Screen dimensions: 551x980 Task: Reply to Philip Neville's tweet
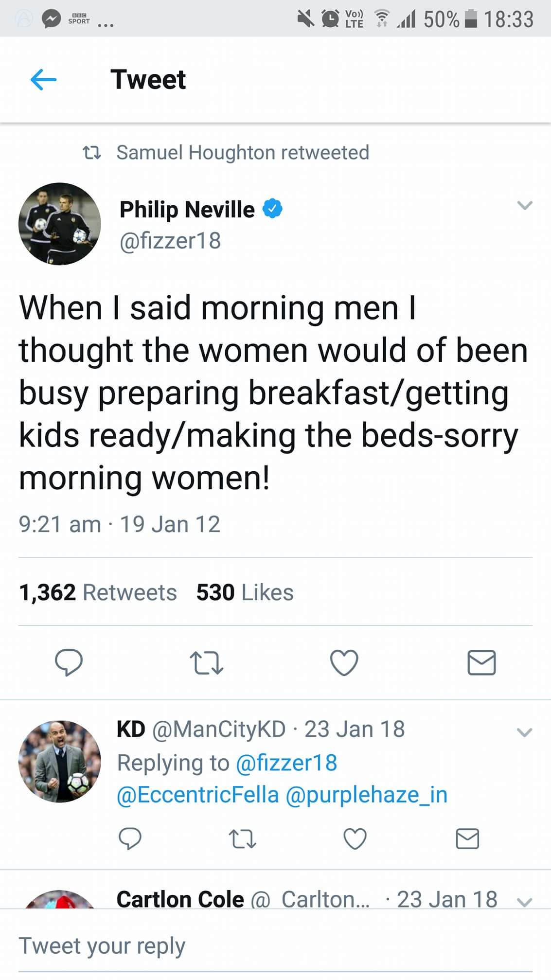[x=69, y=662]
